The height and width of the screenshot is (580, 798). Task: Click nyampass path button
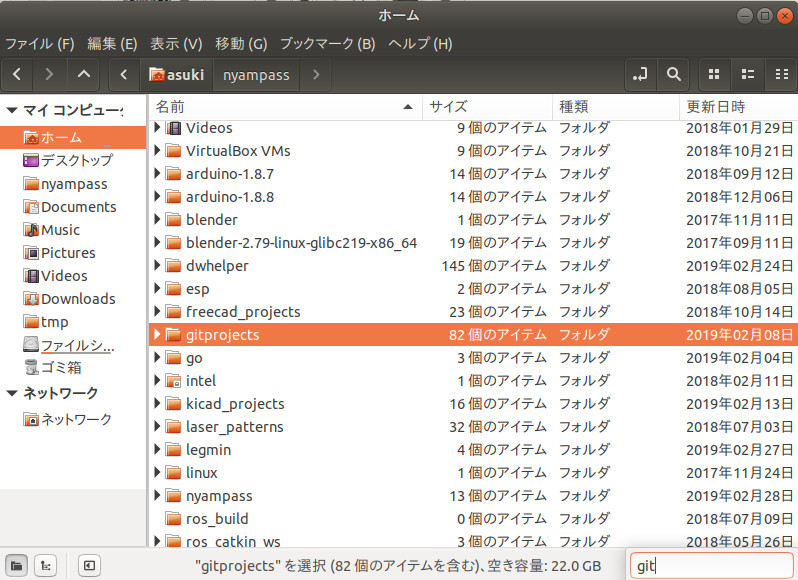click(256, 75)
